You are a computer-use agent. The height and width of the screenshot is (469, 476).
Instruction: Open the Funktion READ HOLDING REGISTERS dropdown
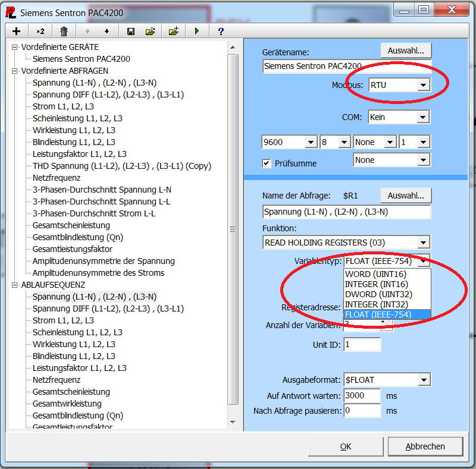[423, 243]
